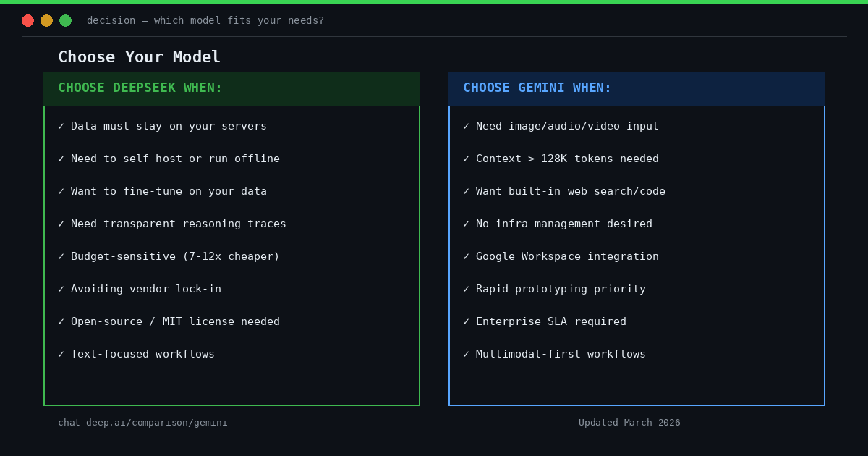Select the 'decision — which model fits your needs?' title

click(205, 20)
